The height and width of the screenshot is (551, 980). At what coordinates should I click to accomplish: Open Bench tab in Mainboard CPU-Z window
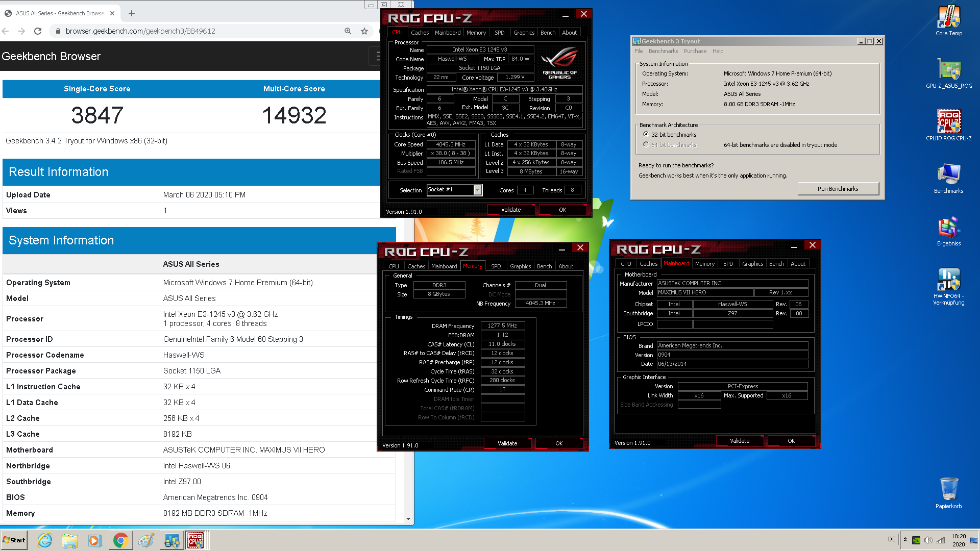pos(776,264)
